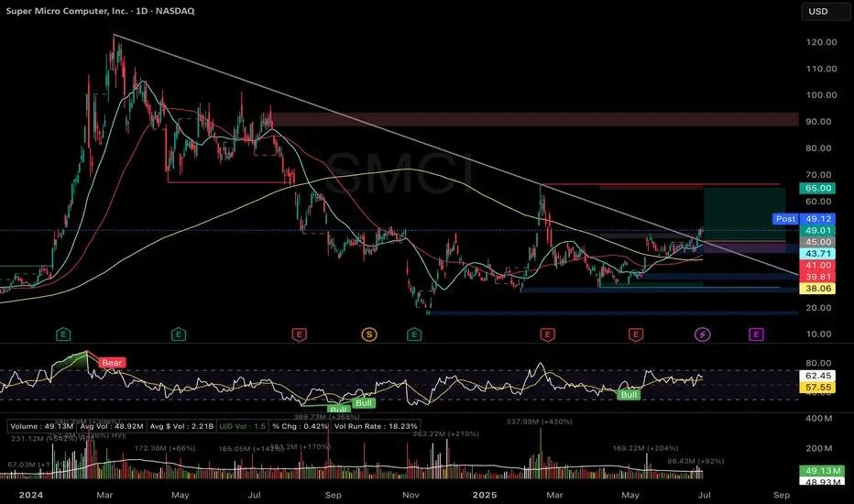Click the Nov label on the time axis
Screen dimensions: 854x504
(411, 495)
